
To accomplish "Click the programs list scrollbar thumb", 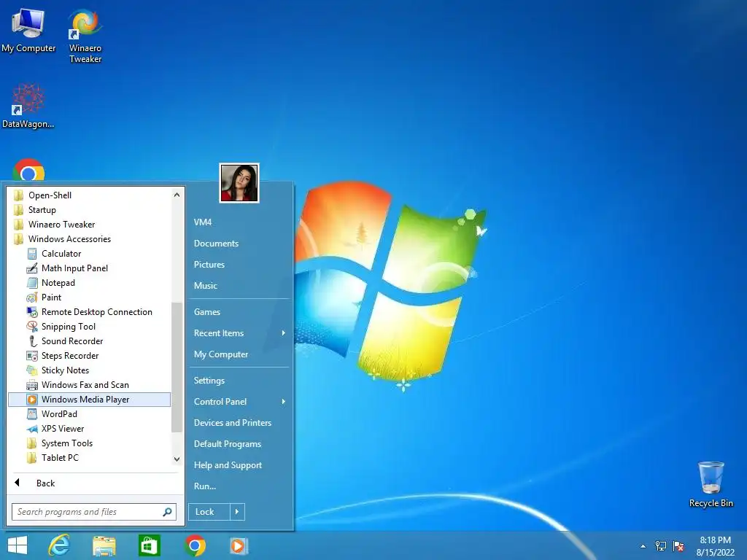I will pyautogui.click(x=177, y=367).
